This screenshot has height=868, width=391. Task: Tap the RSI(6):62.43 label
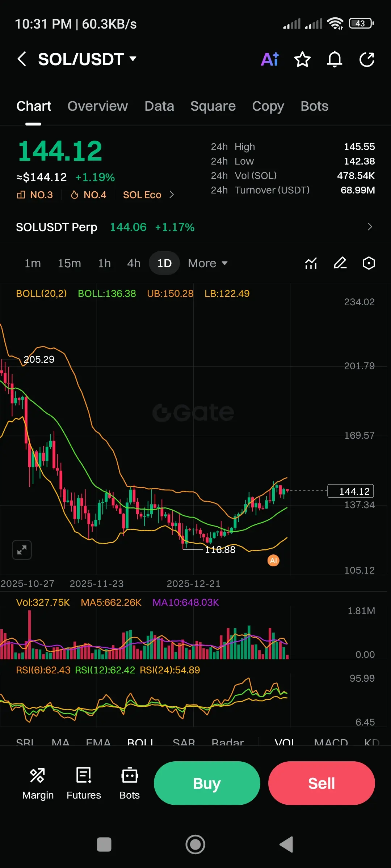tap(43, 670)
